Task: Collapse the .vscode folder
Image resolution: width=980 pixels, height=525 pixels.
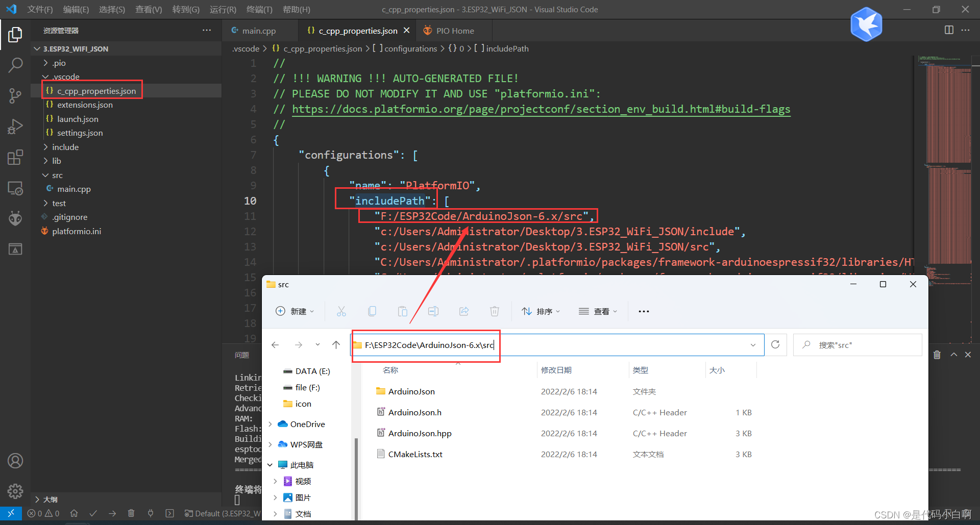Action: pos(45,77)
